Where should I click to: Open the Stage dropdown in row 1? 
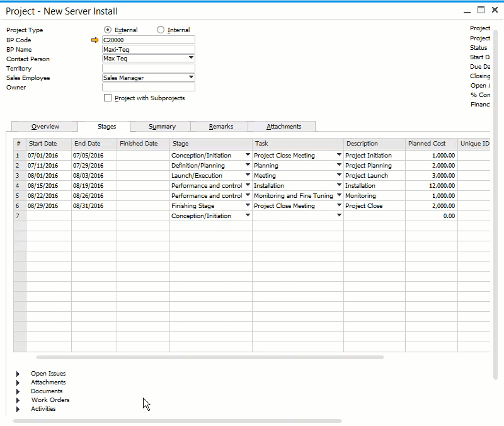pos(248,155)
